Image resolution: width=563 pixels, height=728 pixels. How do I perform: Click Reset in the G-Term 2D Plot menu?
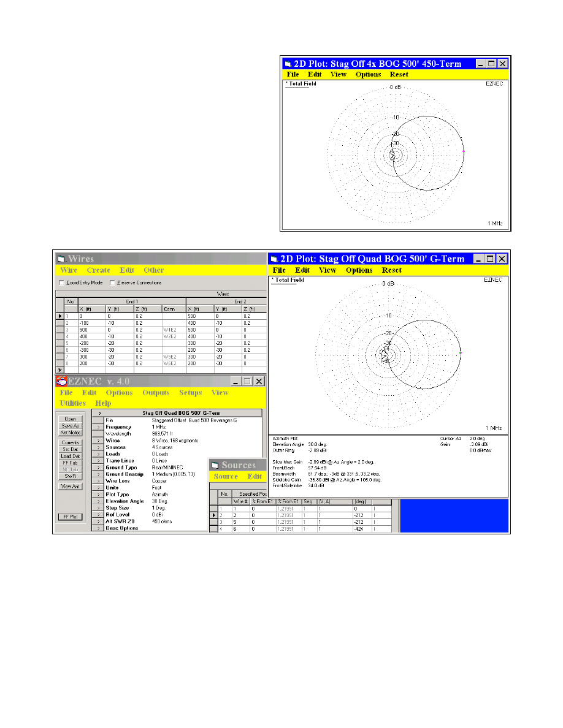click(392, 270)
